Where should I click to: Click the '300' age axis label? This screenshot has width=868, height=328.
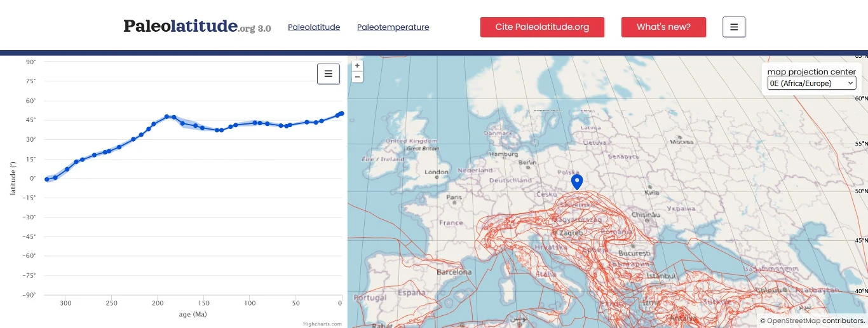pyautogui.click(x=65, y=303)
